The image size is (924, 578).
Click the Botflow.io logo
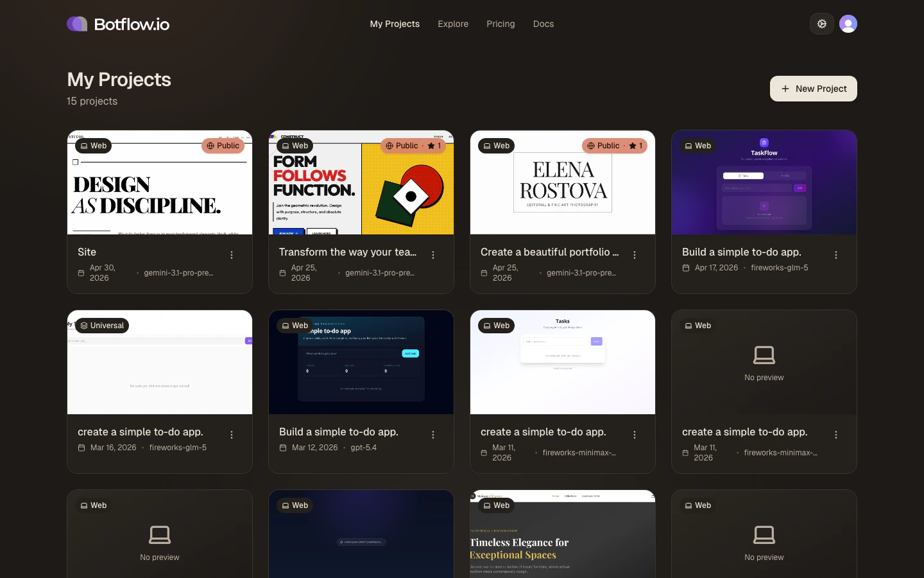[118, 24]
